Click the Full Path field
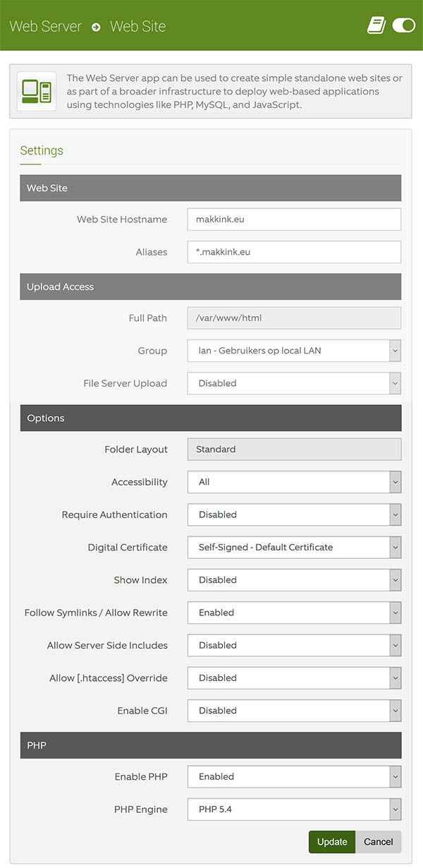This screenshot has width=423, height=868. pyautogui.click(x=294, y=318)
